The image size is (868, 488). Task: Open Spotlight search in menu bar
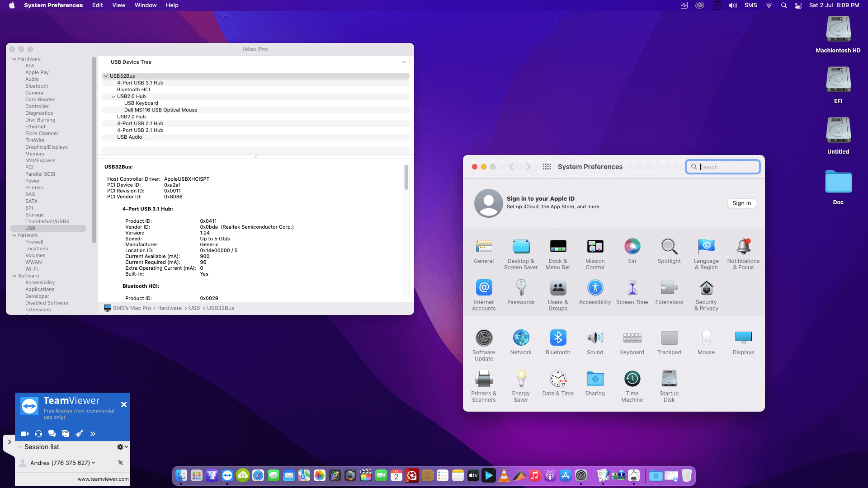click(784, 5)
